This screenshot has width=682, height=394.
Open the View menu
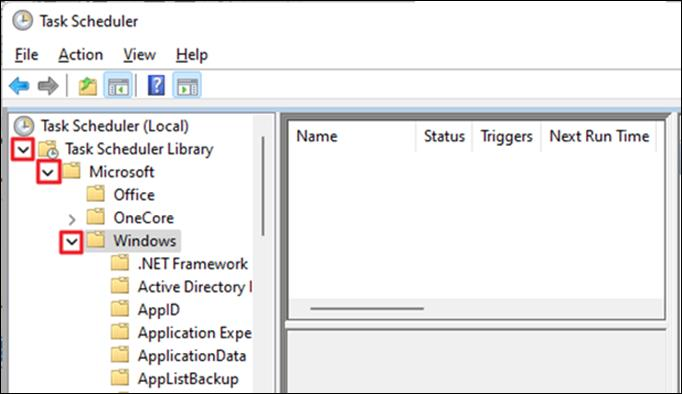click(139, 55)
